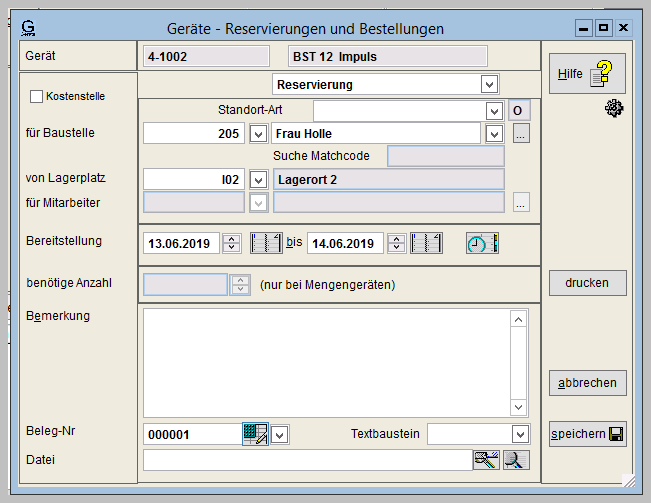Click the Hilfe help button
This screenshot has width=651, height=503.
click(x=587, y=74)
